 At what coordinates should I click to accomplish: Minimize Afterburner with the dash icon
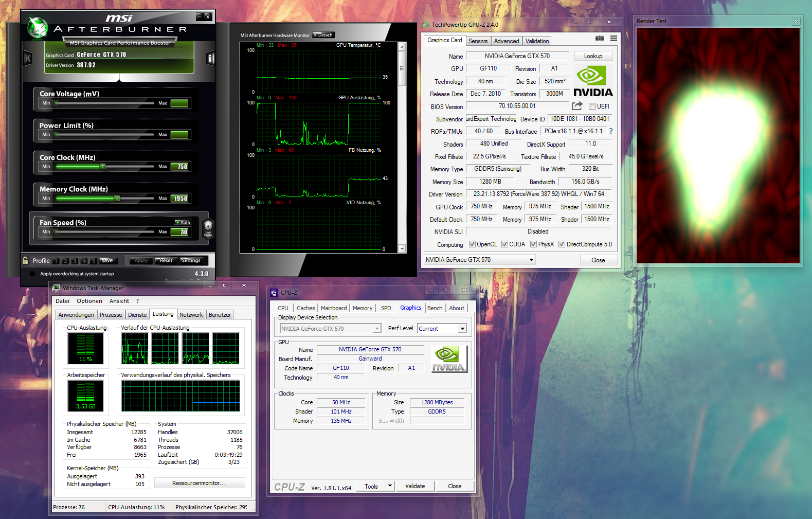(199, 17)
